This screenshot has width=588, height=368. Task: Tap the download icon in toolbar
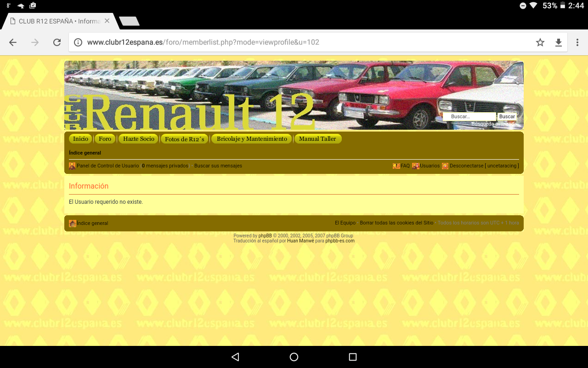coord(559,42)
